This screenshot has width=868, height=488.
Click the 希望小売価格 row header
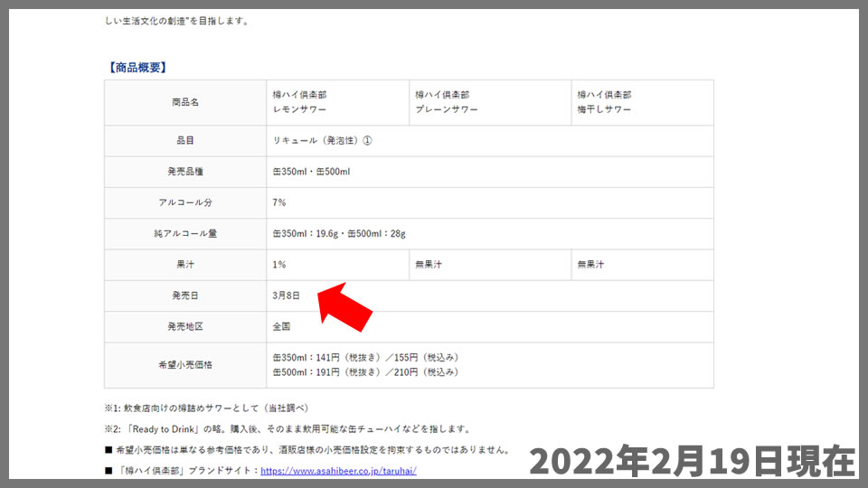pyautogui.click(x=185, y=364)
